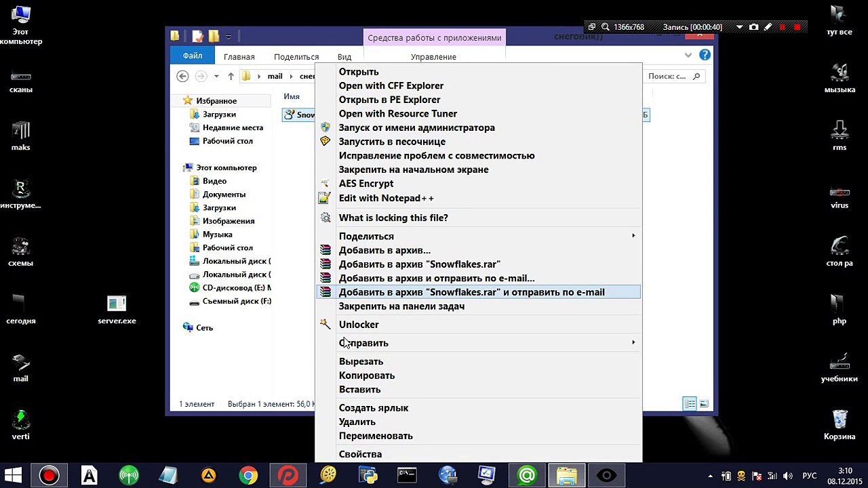Select 'Open with Resource Tuner' entry
This screenshot has height=488, width=868.
(479, 114)
